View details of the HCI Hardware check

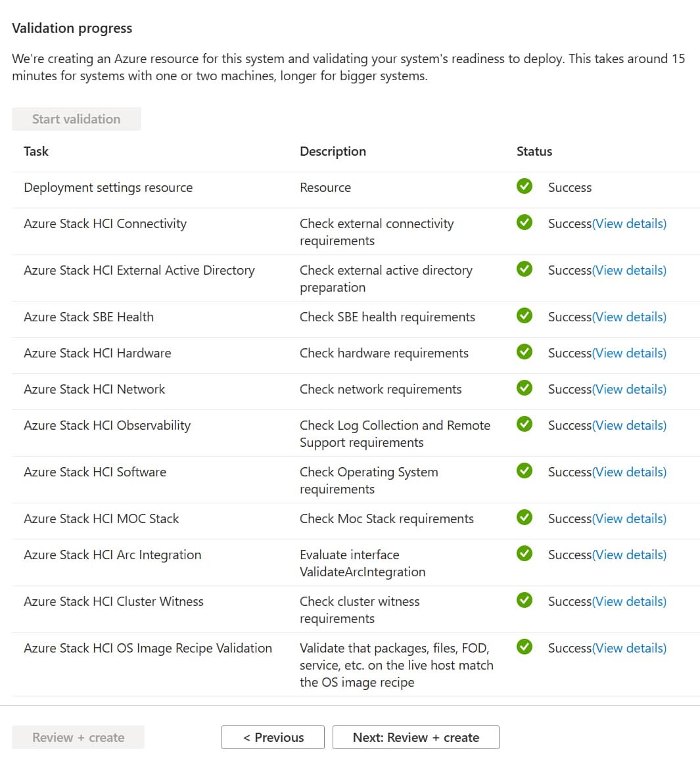630,353
